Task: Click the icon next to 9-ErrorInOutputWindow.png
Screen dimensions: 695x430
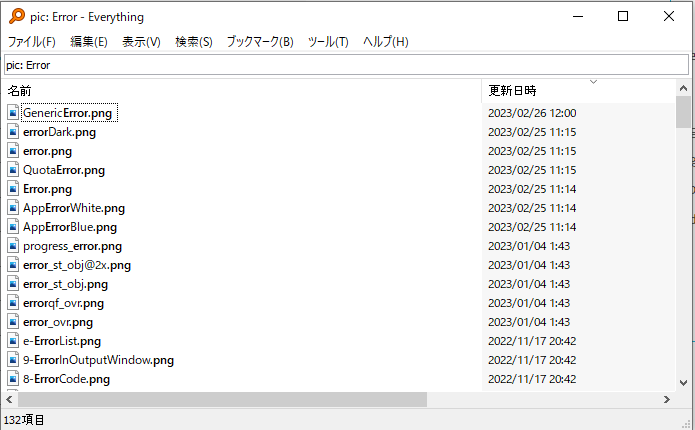Action: (x=13, y=360)
